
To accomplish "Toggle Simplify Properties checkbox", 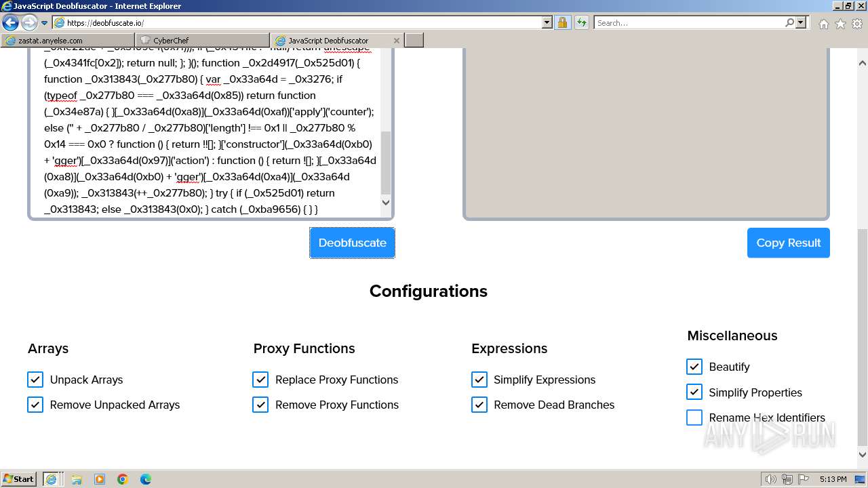I will point(694,392).
